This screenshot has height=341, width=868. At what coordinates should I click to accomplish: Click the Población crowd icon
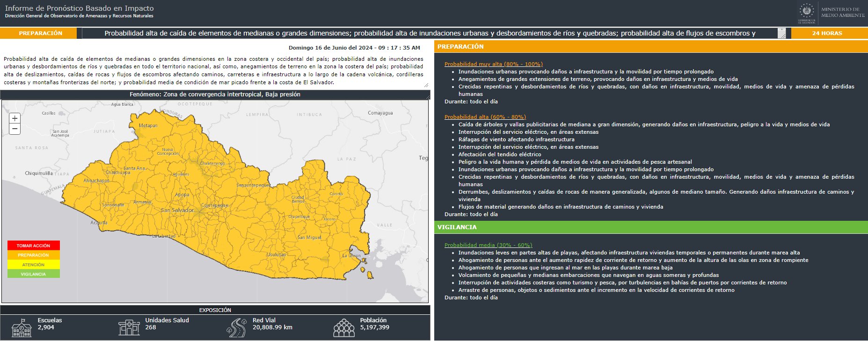pos(344,327)
